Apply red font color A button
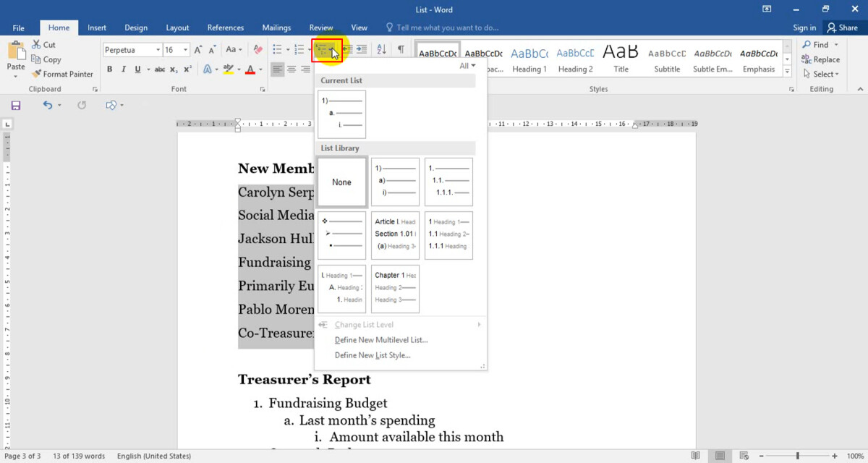 (x=250, y=69)
